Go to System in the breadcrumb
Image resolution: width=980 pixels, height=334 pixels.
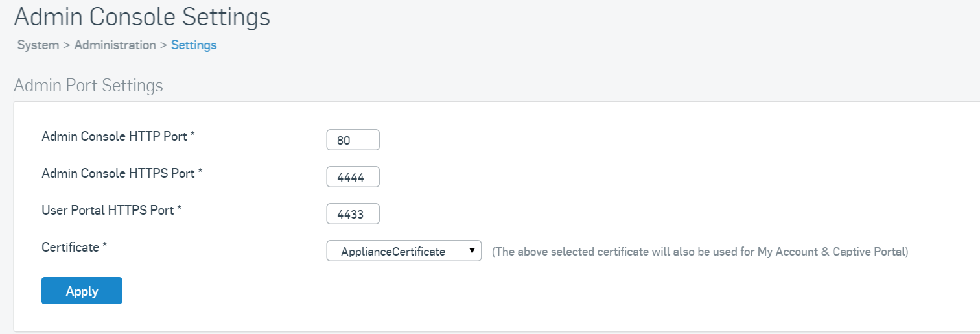point(38,45)
